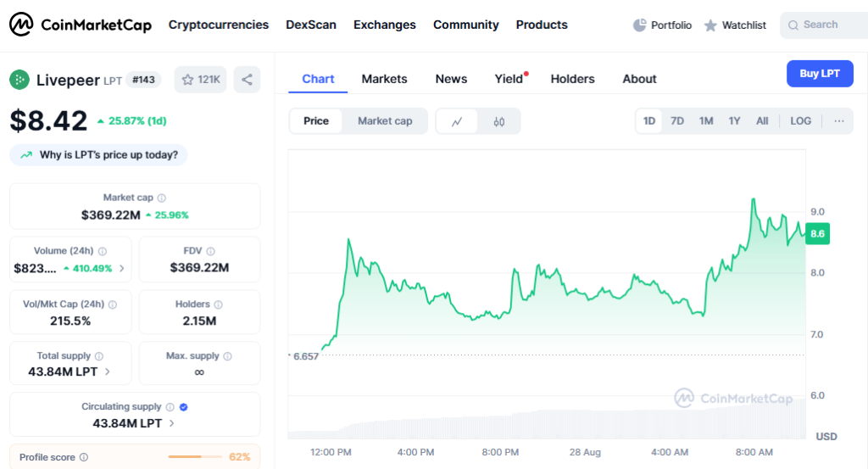Click inside the Search field
Image resolution: width=868 pixels, height=469 pixels.
coord(825,25)
